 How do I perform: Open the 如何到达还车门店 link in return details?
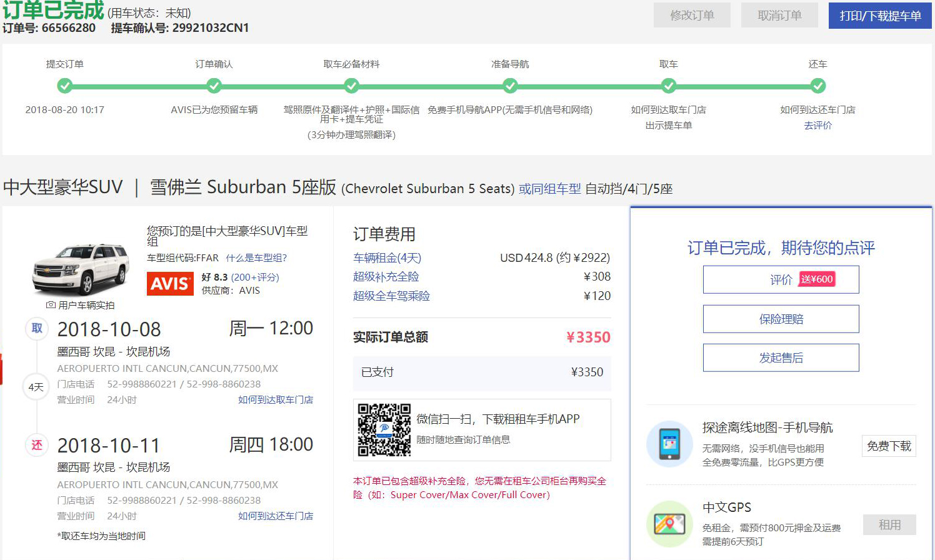[x=276, y=516]
